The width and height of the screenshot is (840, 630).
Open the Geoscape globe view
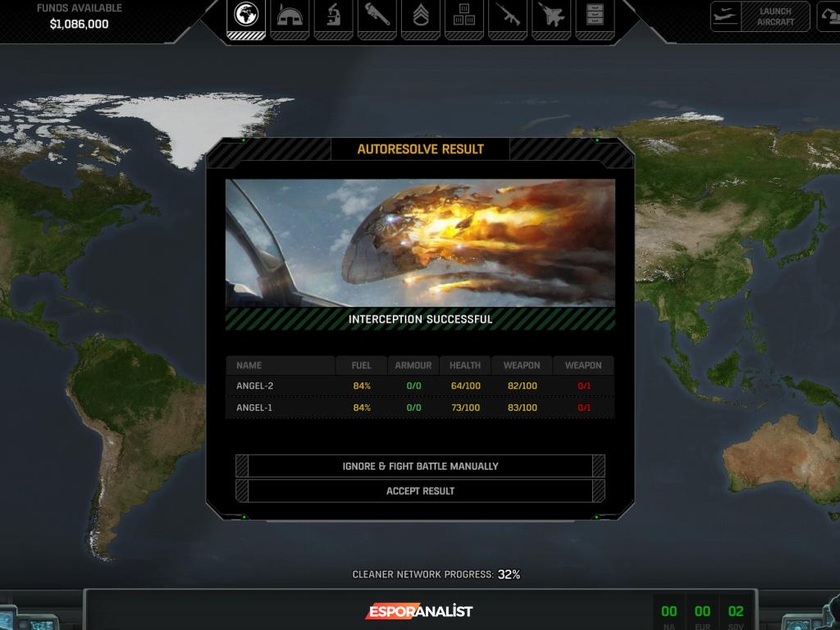point(245,16)
